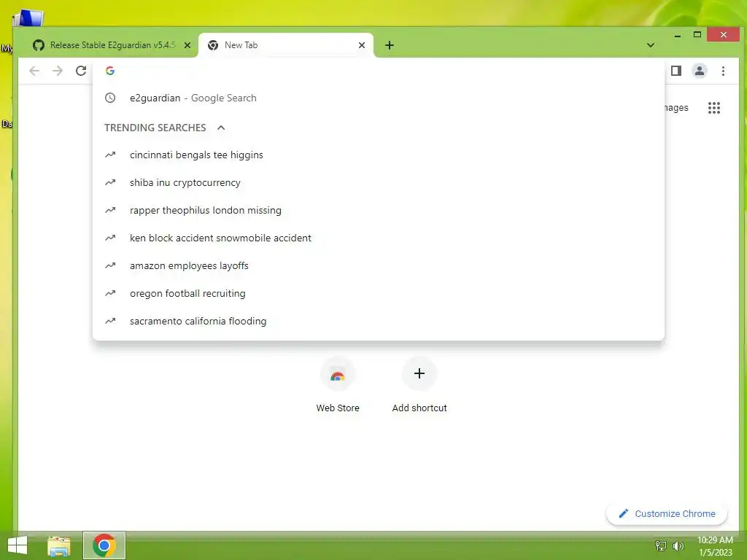The width and height of the screenshot is (747, 560).
Task: Open the profile avatar menu
Action: pos(700,71)
